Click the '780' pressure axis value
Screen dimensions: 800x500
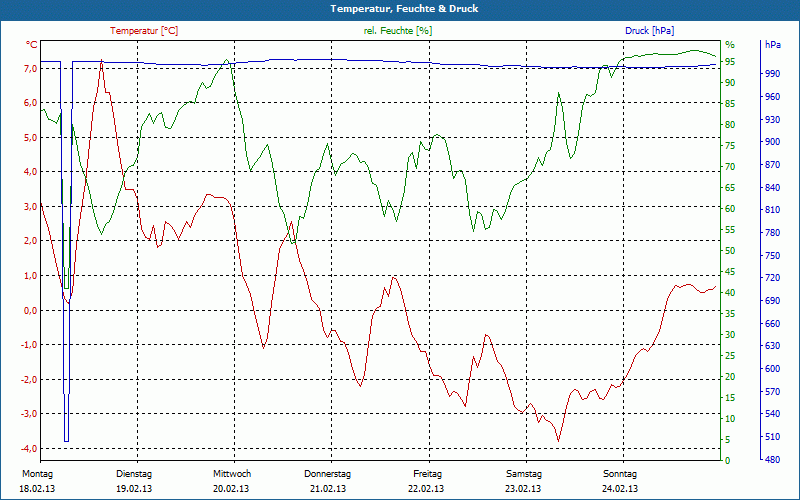click(x=772, y=233)
